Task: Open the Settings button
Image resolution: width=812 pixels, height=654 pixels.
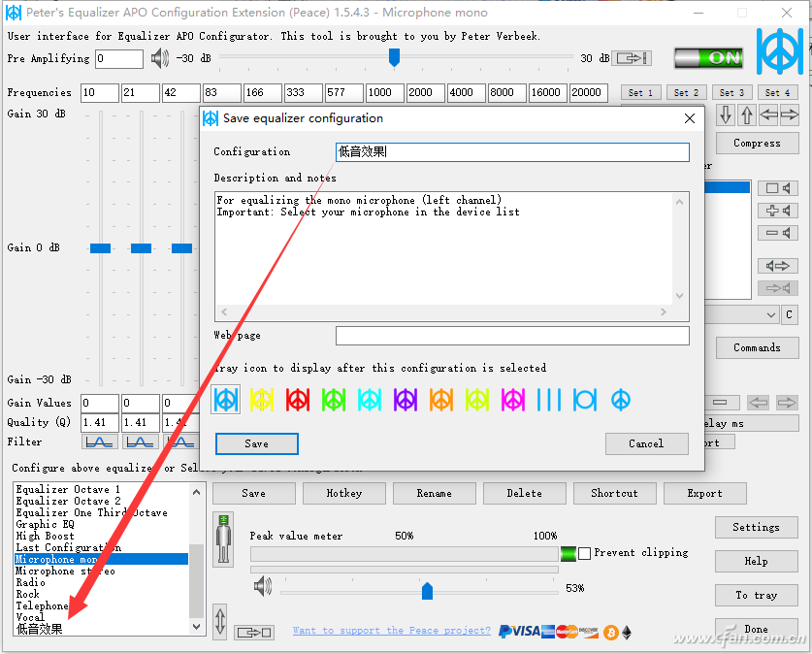Action: (x=756, y=527)
